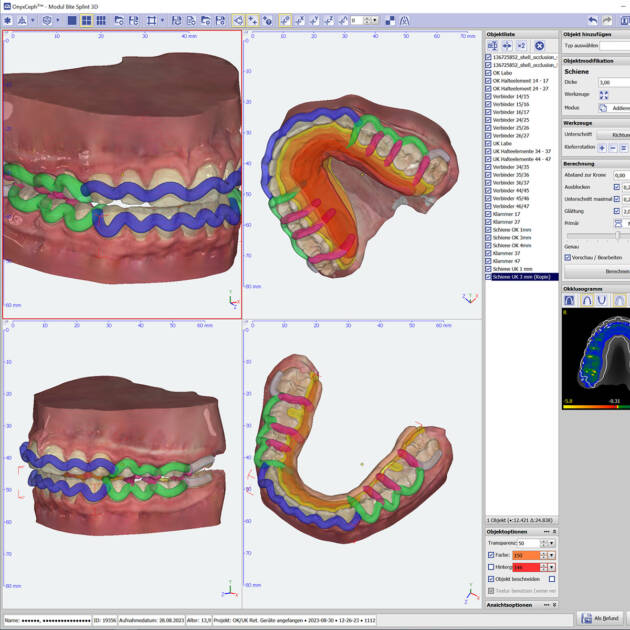
Task: Click the x2 duplicate icon in Objektliste
Action: coord(521,46)
